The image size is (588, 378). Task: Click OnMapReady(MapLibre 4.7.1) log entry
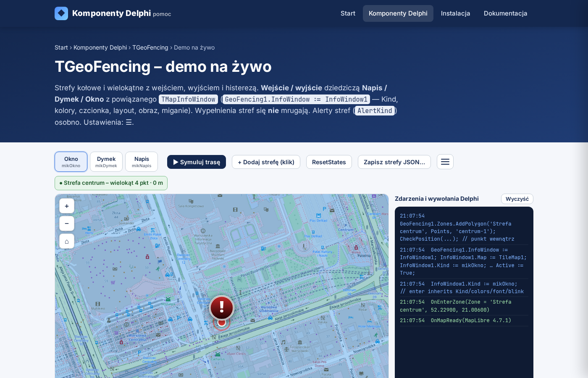[464, 320]
